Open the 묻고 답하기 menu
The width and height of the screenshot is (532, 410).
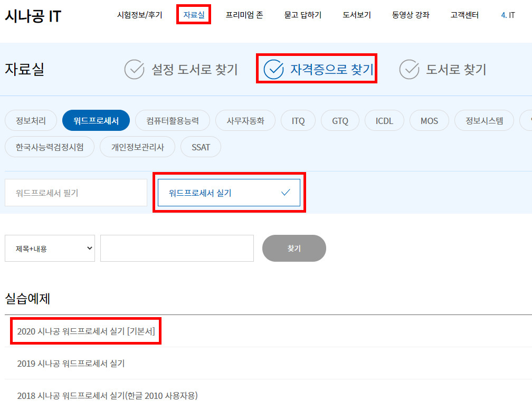click(x=302, y=15)
